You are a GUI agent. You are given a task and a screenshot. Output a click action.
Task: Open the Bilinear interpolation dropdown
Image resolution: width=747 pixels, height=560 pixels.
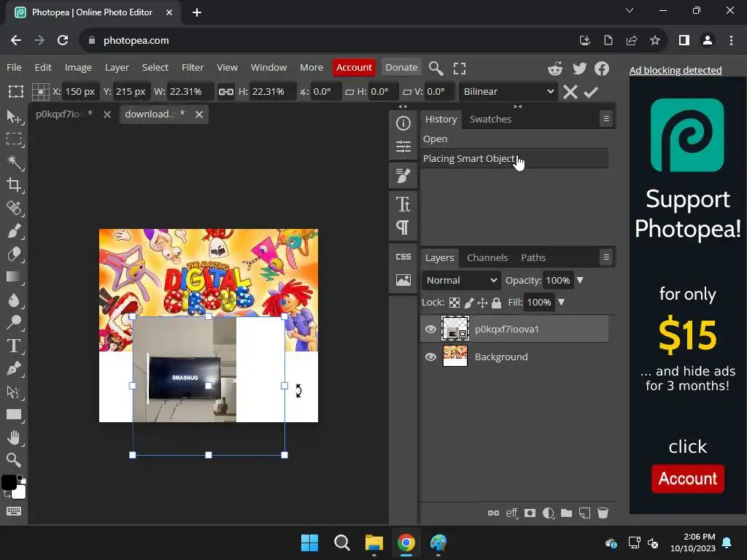point(508,91)
